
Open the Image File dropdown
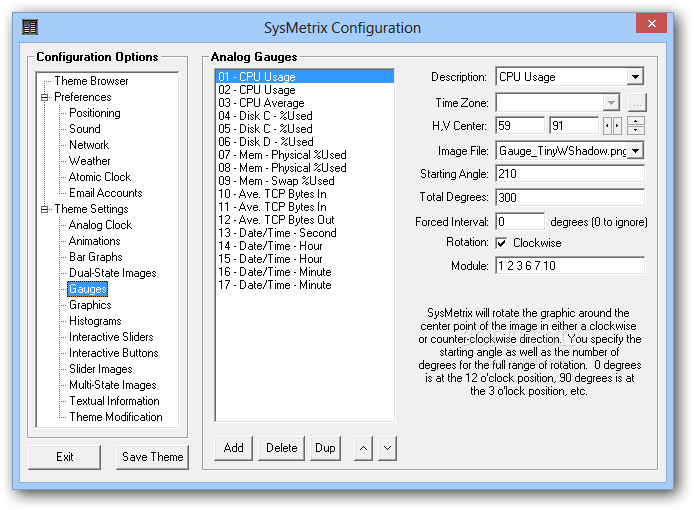pos(636,151)
